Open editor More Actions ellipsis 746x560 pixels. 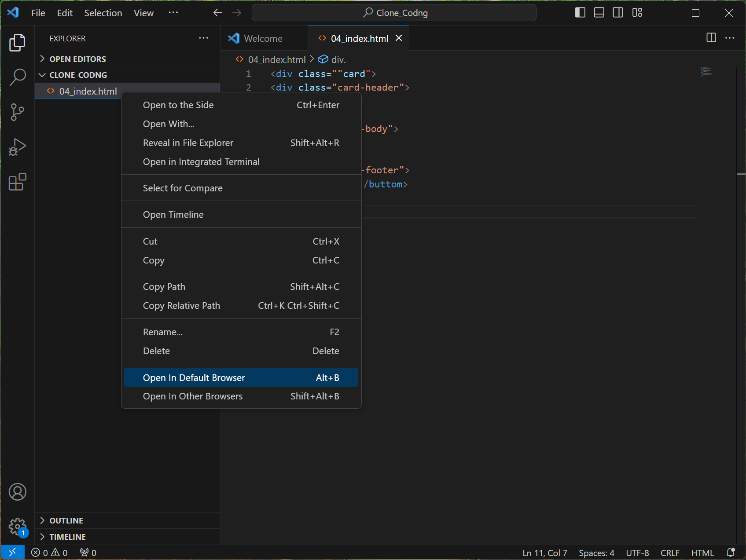[x=730, y=38]
